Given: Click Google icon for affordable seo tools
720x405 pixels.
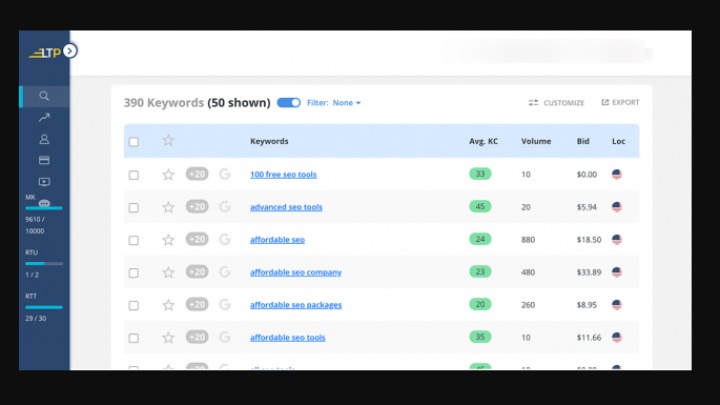Looking at the screenshot, I should [x=225, y=337].
